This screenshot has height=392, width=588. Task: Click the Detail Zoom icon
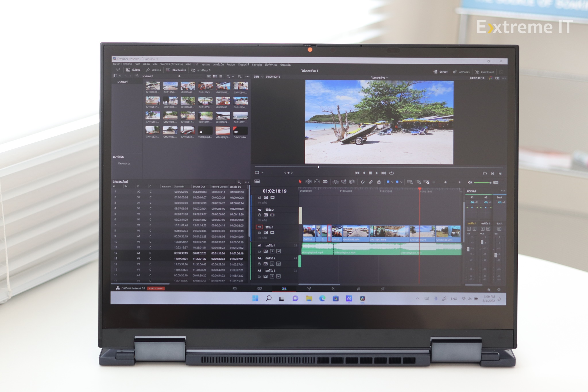tap(419, 182)
